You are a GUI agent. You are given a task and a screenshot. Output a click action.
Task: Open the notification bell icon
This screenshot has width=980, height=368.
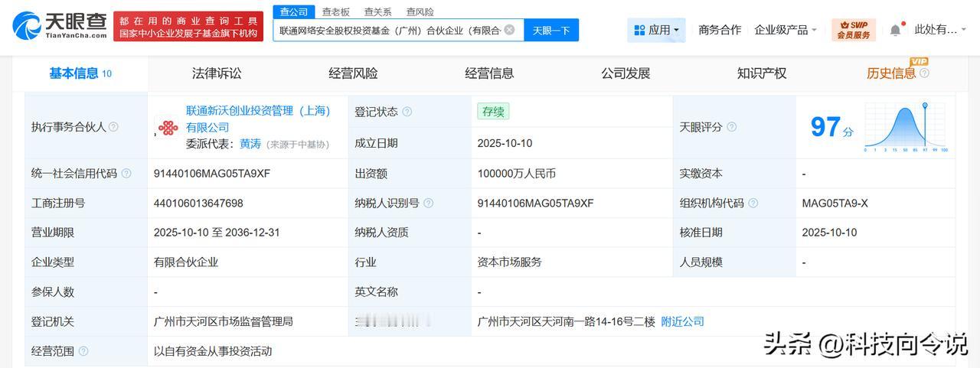click(x=895, y=30)
